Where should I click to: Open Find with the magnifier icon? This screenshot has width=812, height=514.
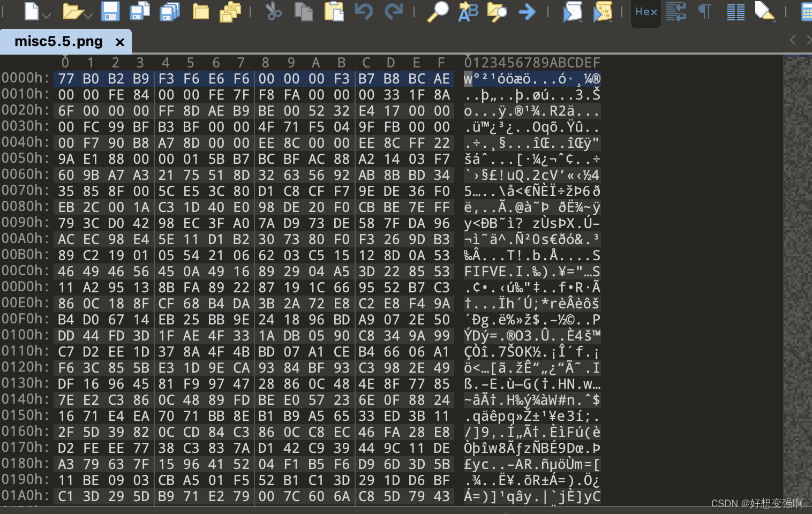point(438,11)
